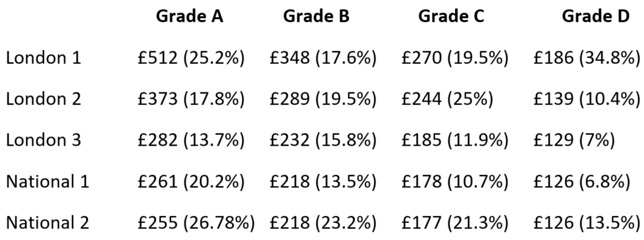Viewport: 644px width, 240px height.
Task: Click the £129 (7%) cell
Action: click(x=574, y=140)
